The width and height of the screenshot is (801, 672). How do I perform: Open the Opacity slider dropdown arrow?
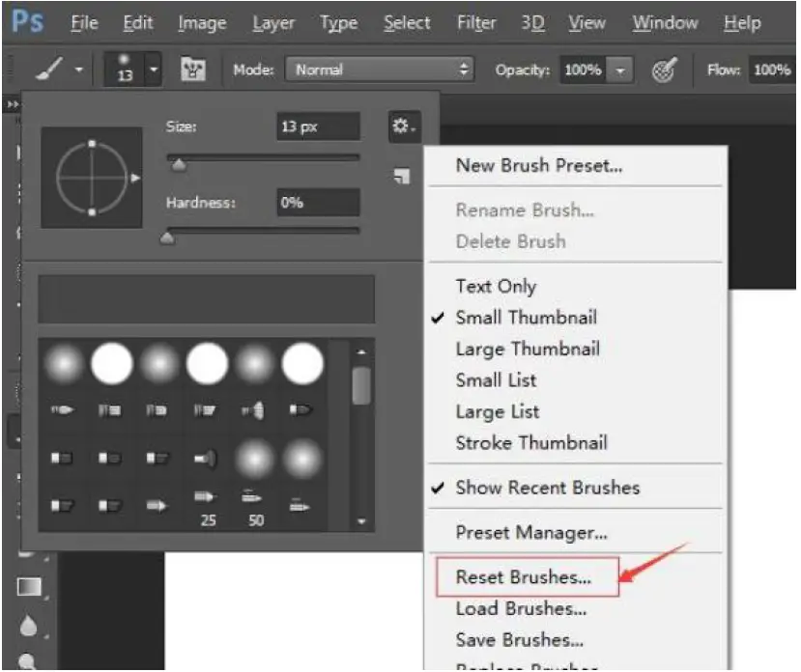(620, 70)
